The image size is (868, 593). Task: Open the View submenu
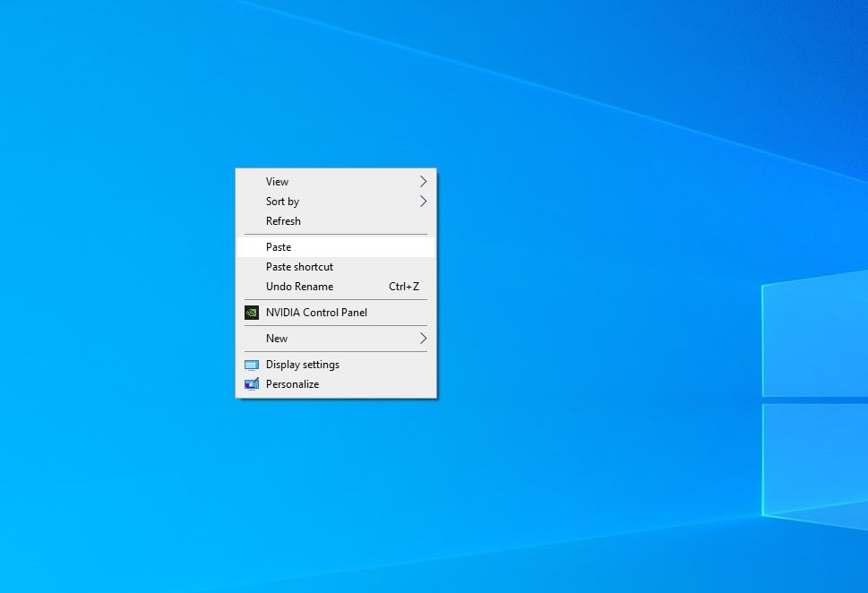(335, 182)
